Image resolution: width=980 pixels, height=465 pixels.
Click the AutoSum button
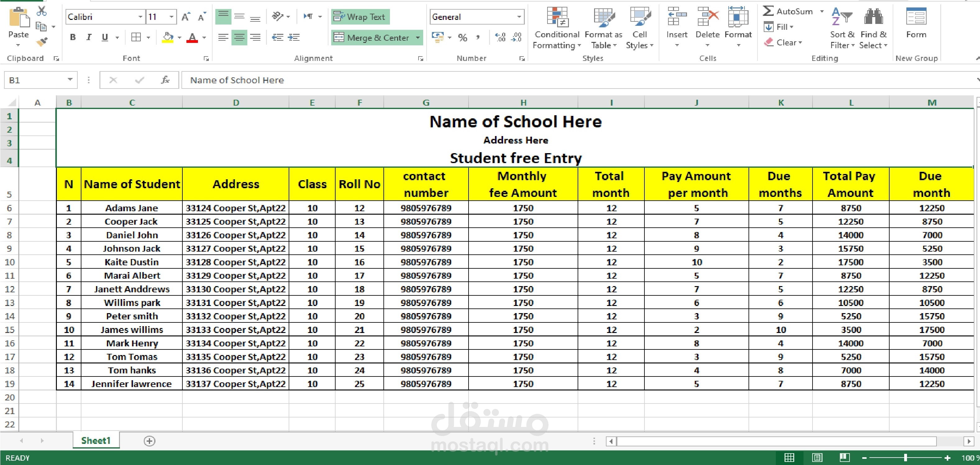[x=788, y=11]
